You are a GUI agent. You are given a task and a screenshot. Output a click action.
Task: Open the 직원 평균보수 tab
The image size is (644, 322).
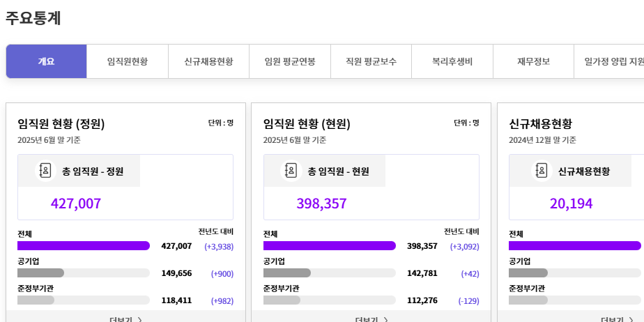(371, 61)
